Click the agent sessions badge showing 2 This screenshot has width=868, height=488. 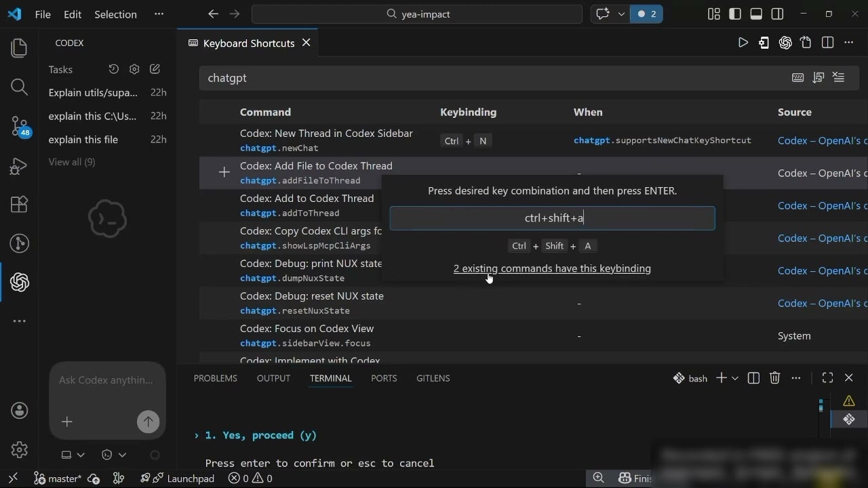pos(646,14)
